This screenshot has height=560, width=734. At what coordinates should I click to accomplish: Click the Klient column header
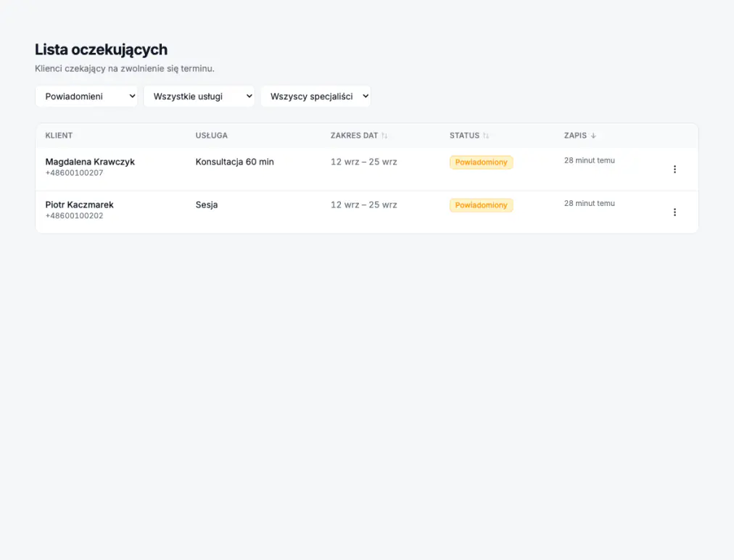(59, 136)
